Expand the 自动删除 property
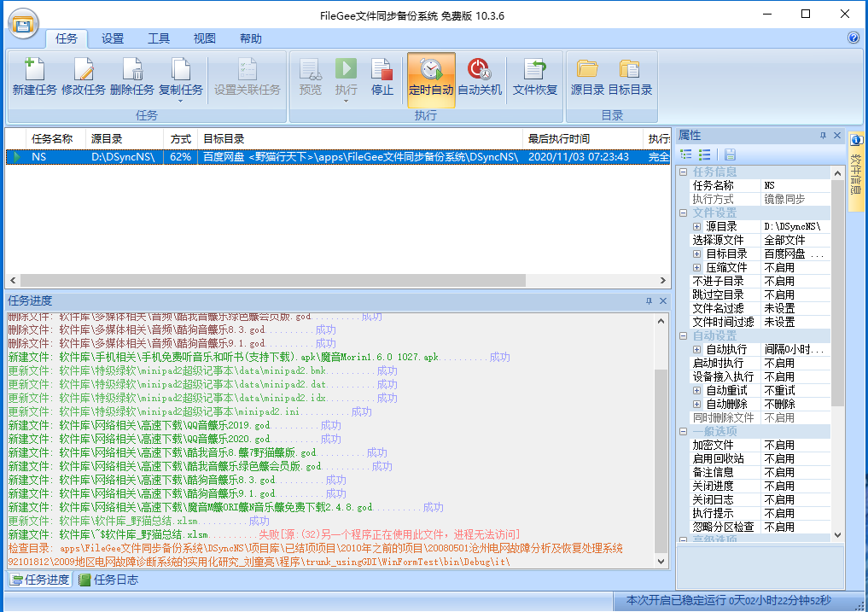Viewport: 868px width, 612px height. pos(697,405)
